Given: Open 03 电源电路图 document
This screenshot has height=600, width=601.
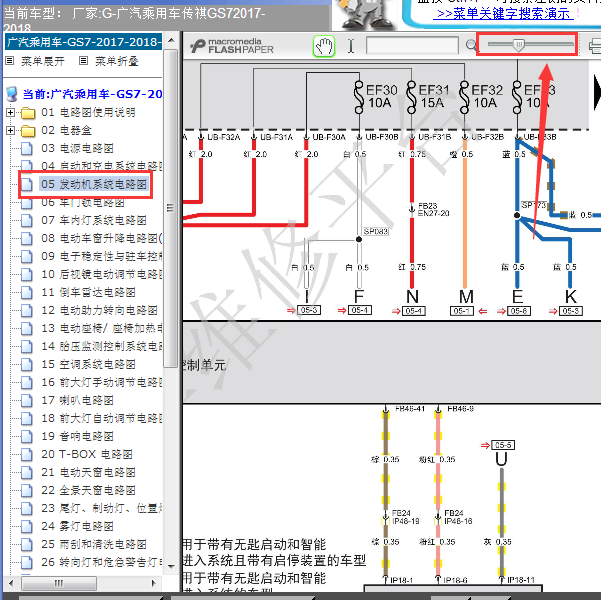Looking at the screenshot, I should (77, 148).
